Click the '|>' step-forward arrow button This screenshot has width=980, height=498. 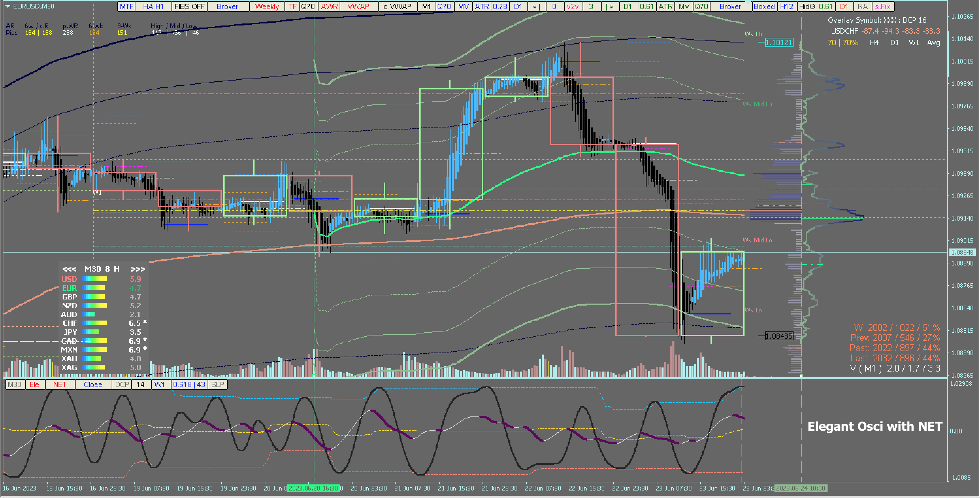coord(610,6)
